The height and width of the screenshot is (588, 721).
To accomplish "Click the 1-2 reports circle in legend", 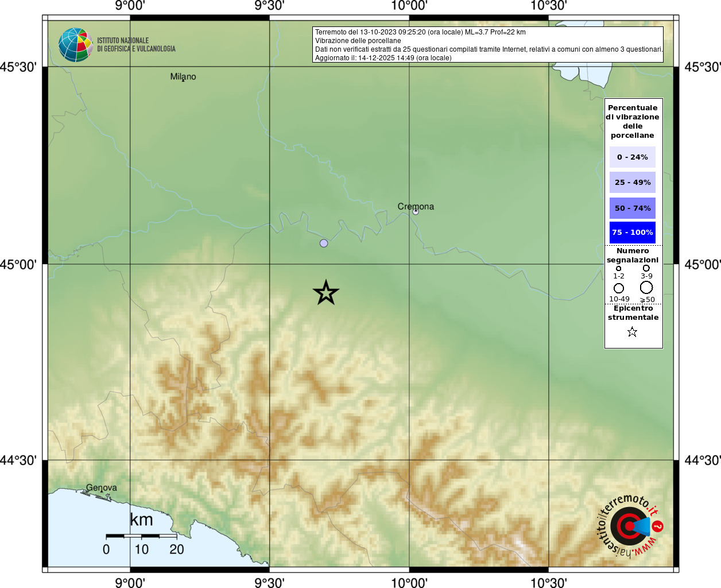I will pyautogui.click(x=618, y=268).
